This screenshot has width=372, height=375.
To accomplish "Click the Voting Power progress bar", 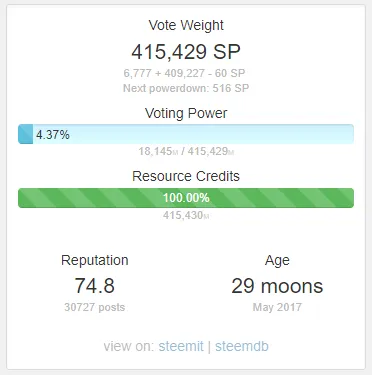I will (x=186, y=134).
